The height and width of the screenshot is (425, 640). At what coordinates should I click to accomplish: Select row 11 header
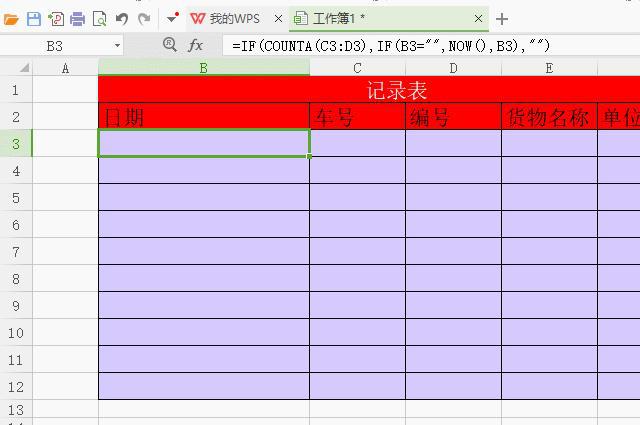click(x=16, y=359)
